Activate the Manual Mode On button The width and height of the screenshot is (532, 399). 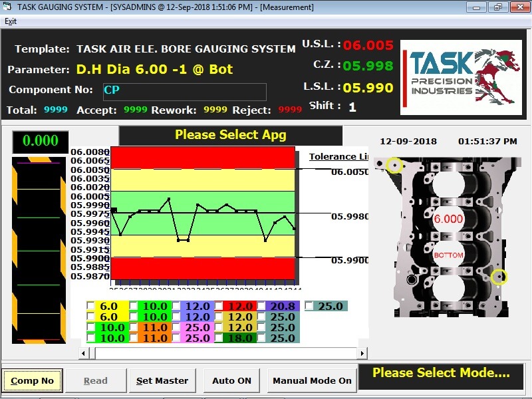[x=312, y=381]
